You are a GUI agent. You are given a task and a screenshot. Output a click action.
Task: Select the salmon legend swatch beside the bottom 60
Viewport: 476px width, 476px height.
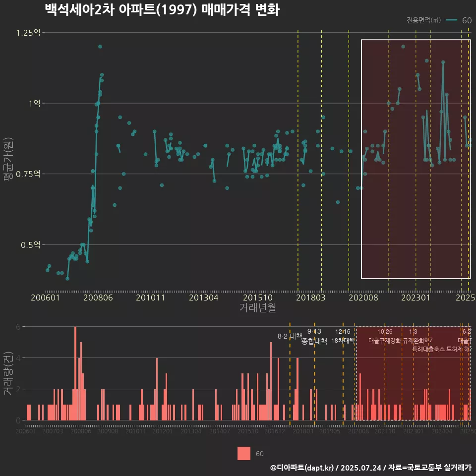coord(244,454)
